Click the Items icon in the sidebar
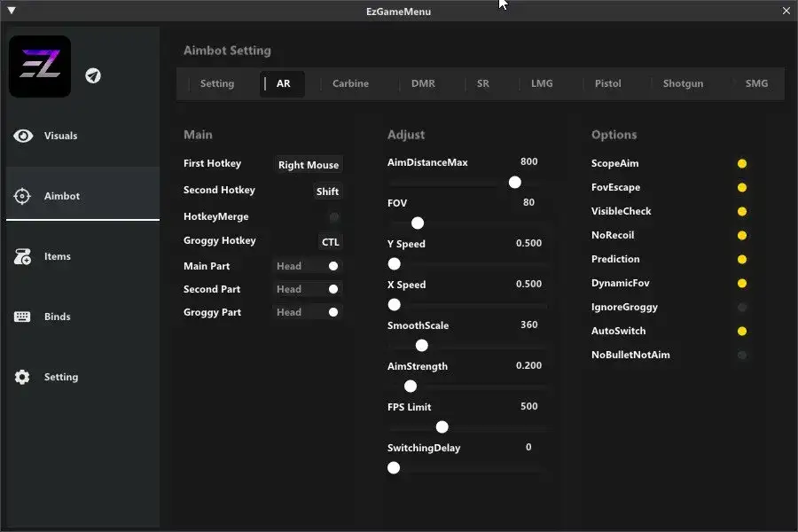Image resolution: width=798 pixels, height=532 pixels. 23,256
